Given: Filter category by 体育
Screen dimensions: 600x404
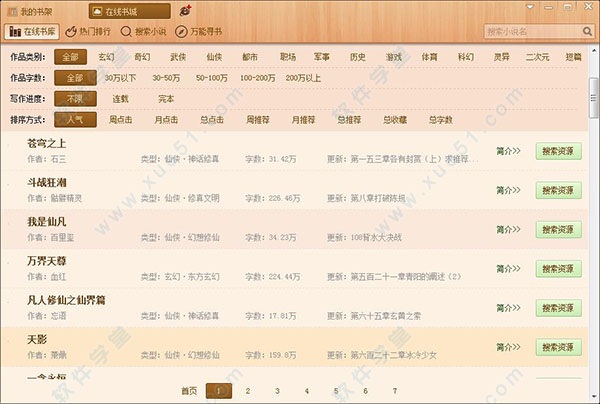Looking at the screenshot, I should [x=429, y=57].
